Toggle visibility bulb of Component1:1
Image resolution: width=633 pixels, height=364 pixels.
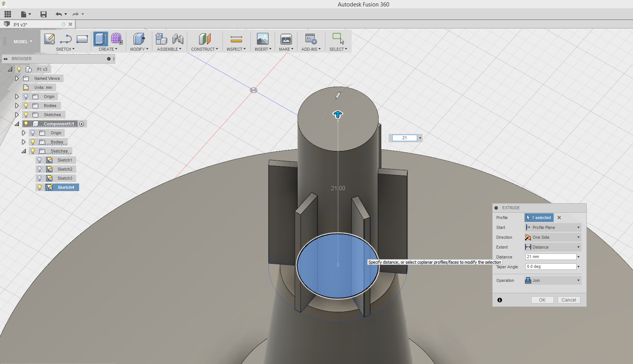(x=26, y=124)
